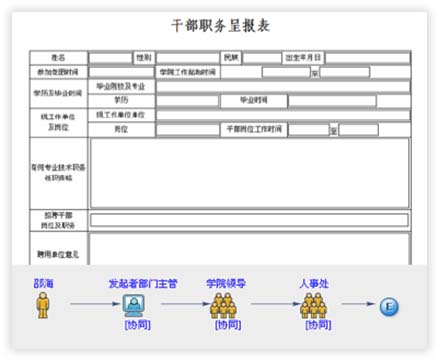Select the 发起者部门主管 computer node icon
440x362 pixels.
133,305
